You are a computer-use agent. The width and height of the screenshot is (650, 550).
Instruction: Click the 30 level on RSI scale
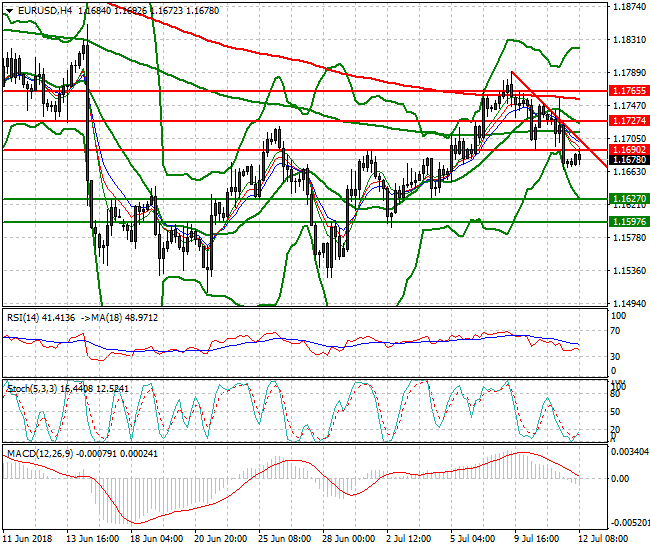click(x=616, y=356)
